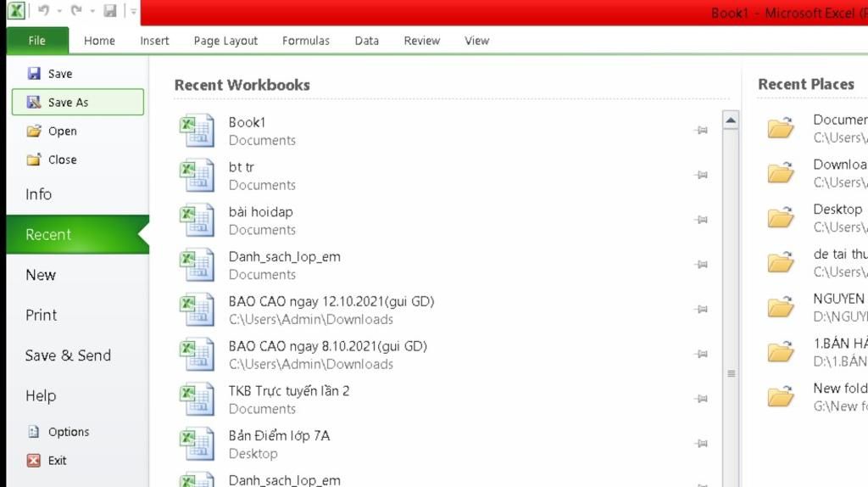Go to the Formulas ribbon tab
The width and height of the screenshot is (868, 487).
click(305, 41)
